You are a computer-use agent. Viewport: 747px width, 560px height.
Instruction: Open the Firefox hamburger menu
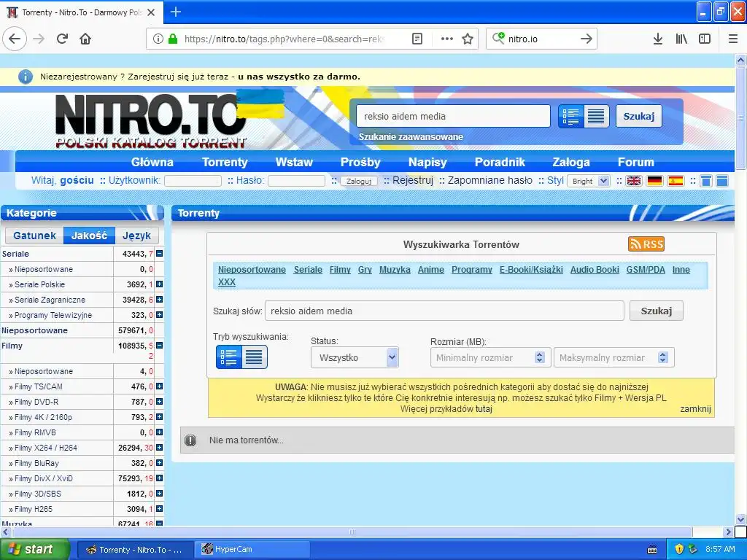[x=733, y=39]
